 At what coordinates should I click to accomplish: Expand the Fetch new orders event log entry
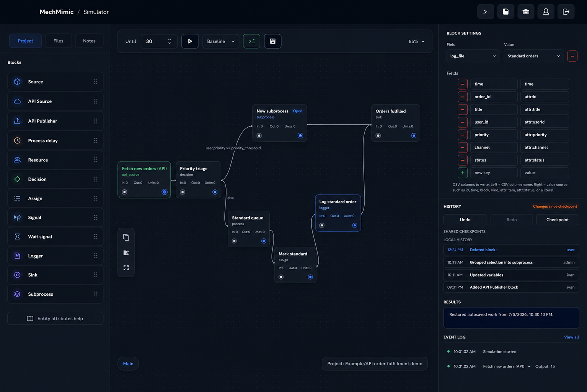pyautogui.click(x=529, y=366)
